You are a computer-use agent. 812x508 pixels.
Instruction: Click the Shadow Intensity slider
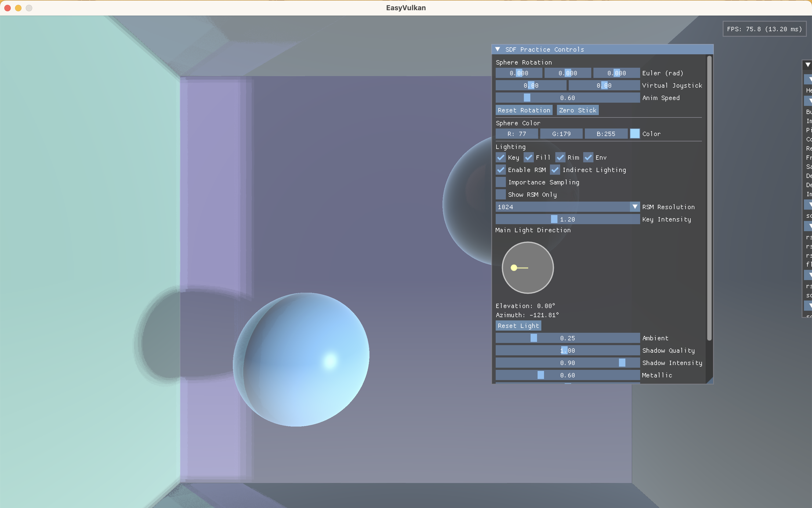pos(567,363)
